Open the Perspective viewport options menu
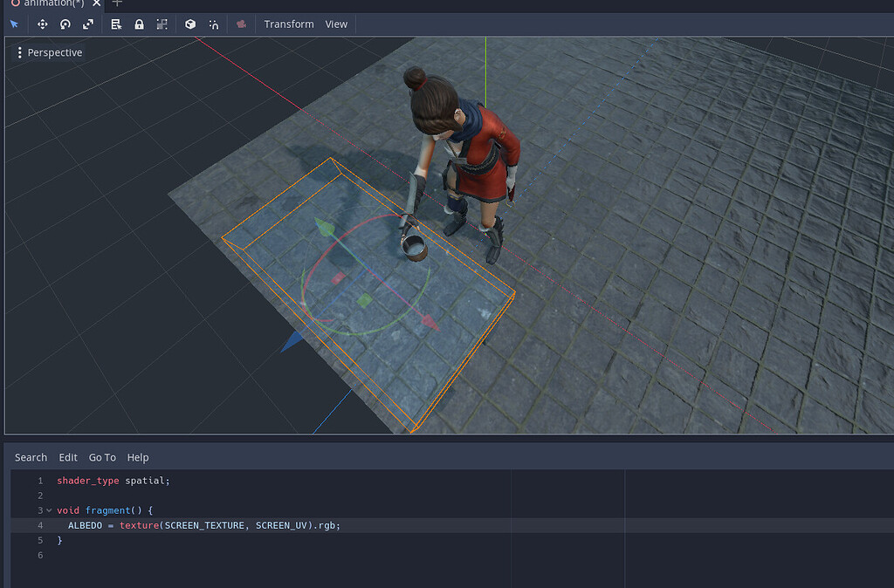The image size is (894, 588). (x=50, y=52)
